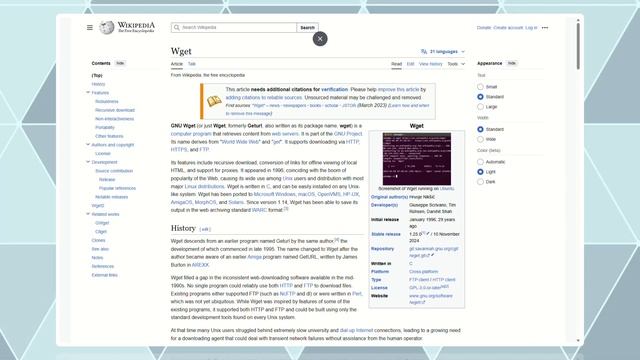Focus the Search Wikipedia input field

pos(234,27)
